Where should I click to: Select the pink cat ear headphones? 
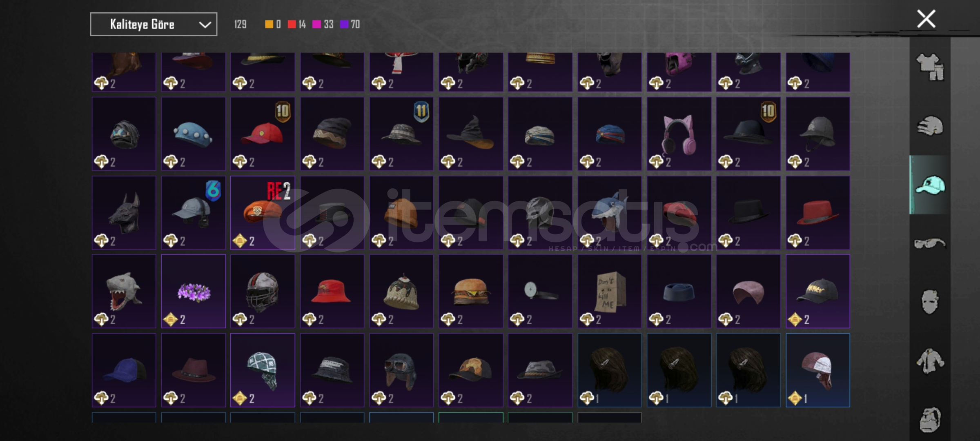coord(679,134)
